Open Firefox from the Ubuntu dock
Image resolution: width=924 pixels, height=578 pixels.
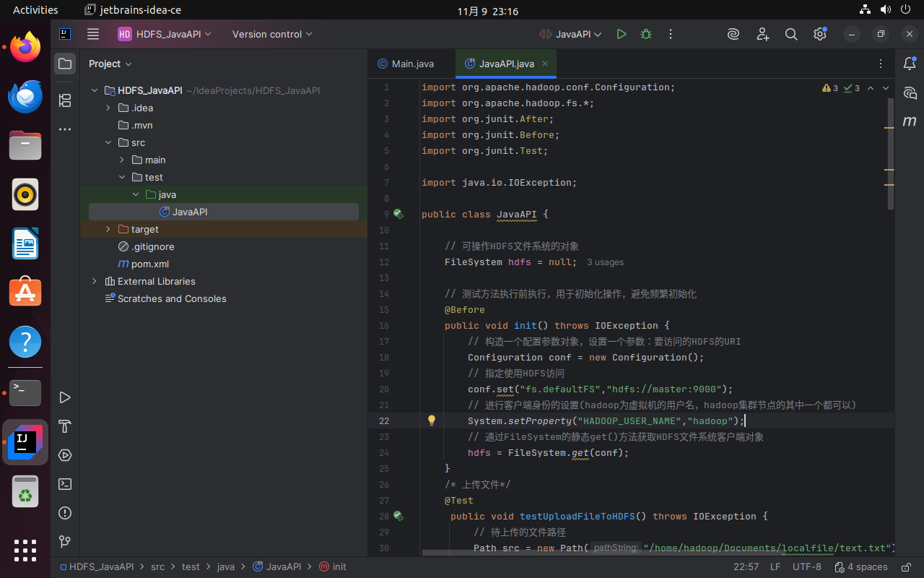coord(25,47)
